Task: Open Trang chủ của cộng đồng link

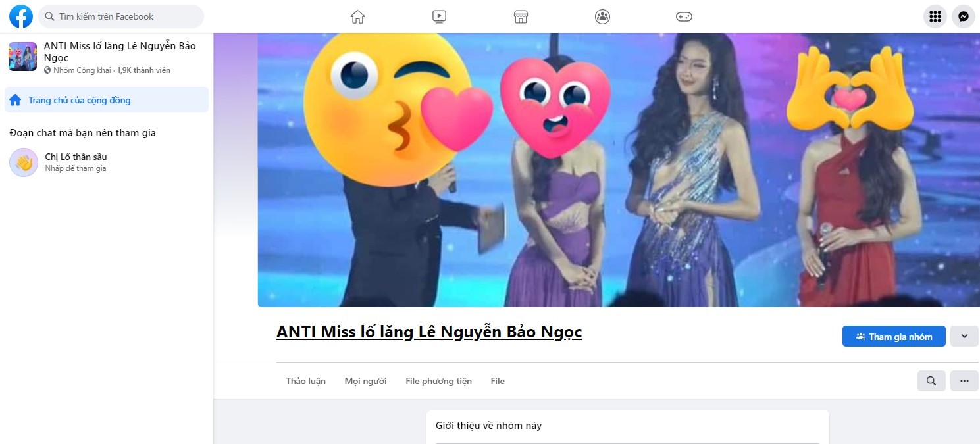Action: coord(78,99)
